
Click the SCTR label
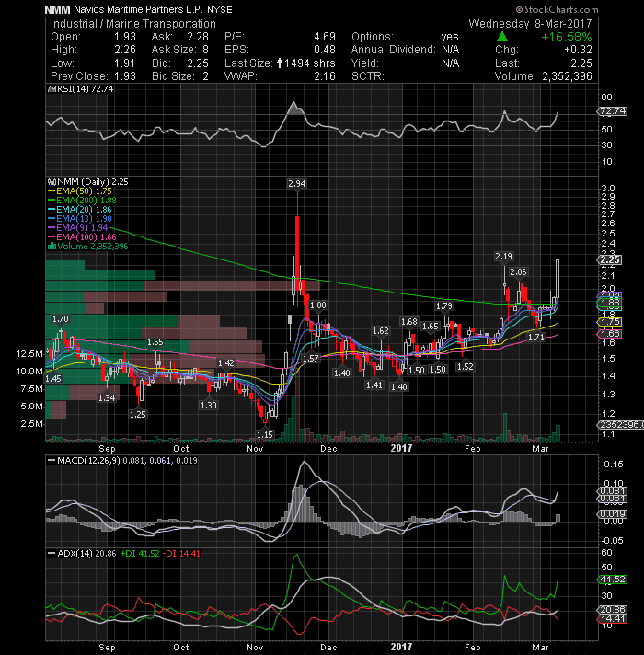pos(368,76)
